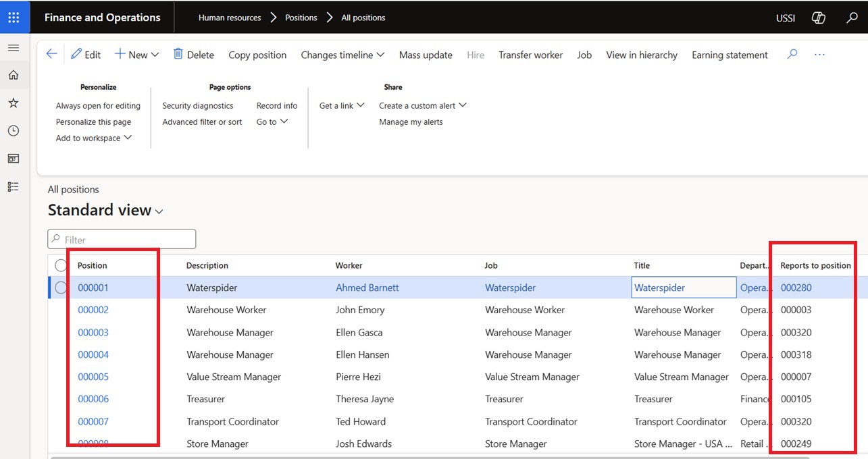Open the Changes timeline dropdown
Screen dimensions: 868x459
tap(342, 55)
